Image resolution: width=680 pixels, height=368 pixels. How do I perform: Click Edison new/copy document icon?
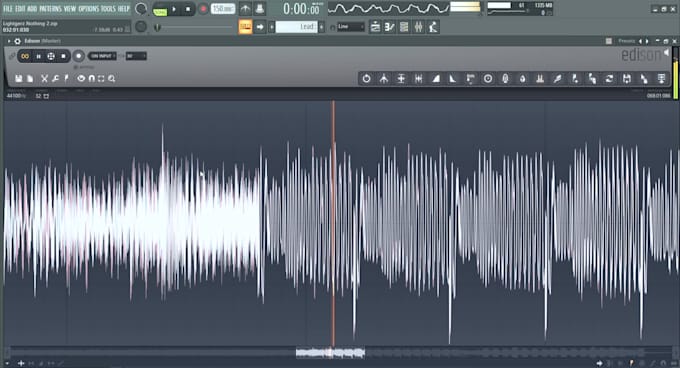[30, 78]
